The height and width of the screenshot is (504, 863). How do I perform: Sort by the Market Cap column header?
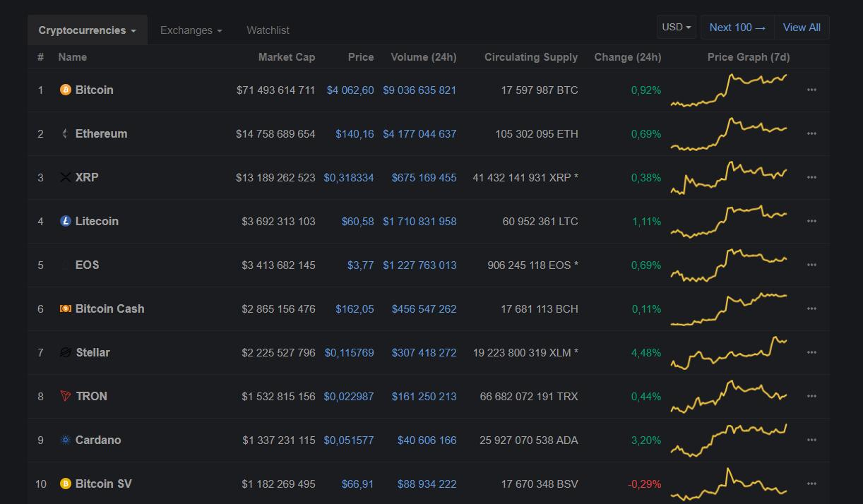[287, 57]
